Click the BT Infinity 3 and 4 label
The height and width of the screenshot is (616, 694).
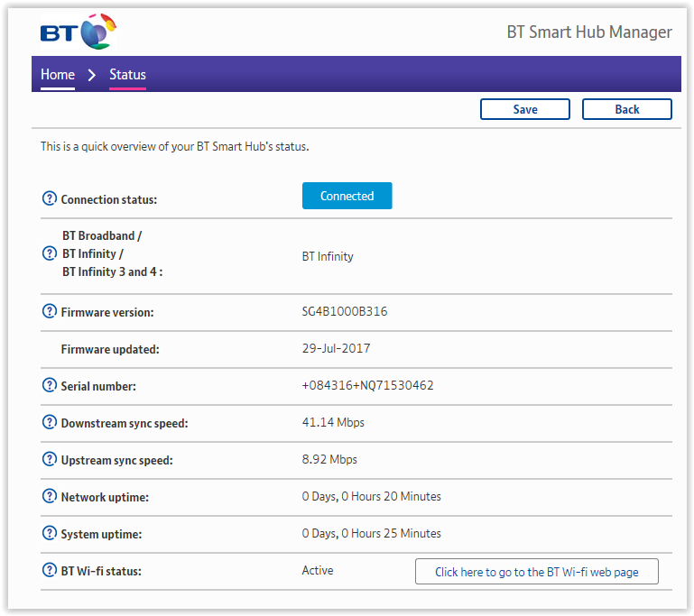[113, 271]
